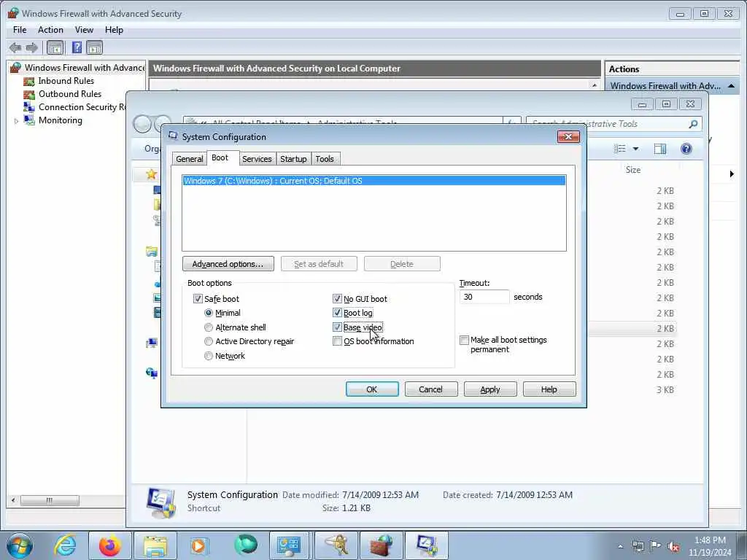Click the Timeout seconds field

click(x=484, y=297)
